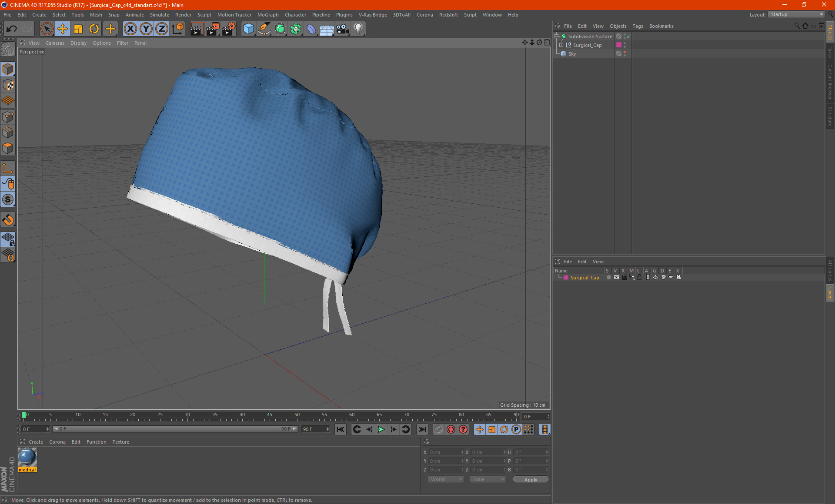This screenshot has height=504, width=835.
Task: Click the timeline preview range slider
Action: pyautogui.click(x=175, y=429)
